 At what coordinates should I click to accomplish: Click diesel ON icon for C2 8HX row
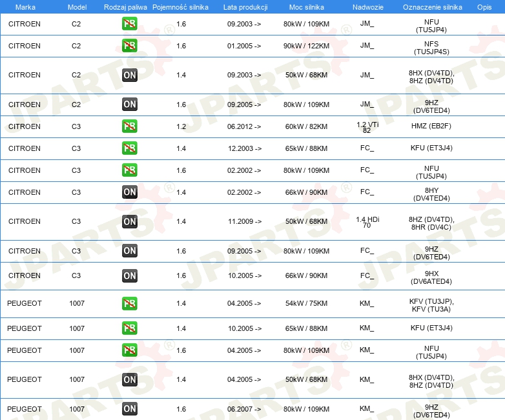[129, 75]
